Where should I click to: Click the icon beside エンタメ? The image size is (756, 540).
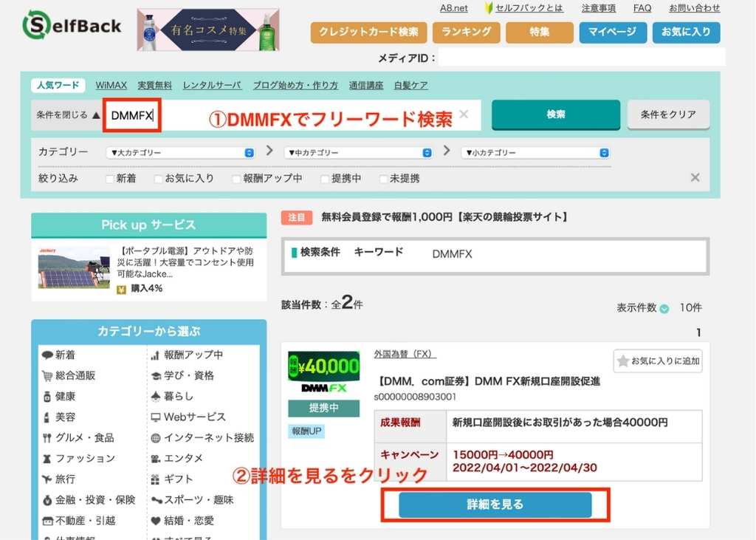pos(155,459)
